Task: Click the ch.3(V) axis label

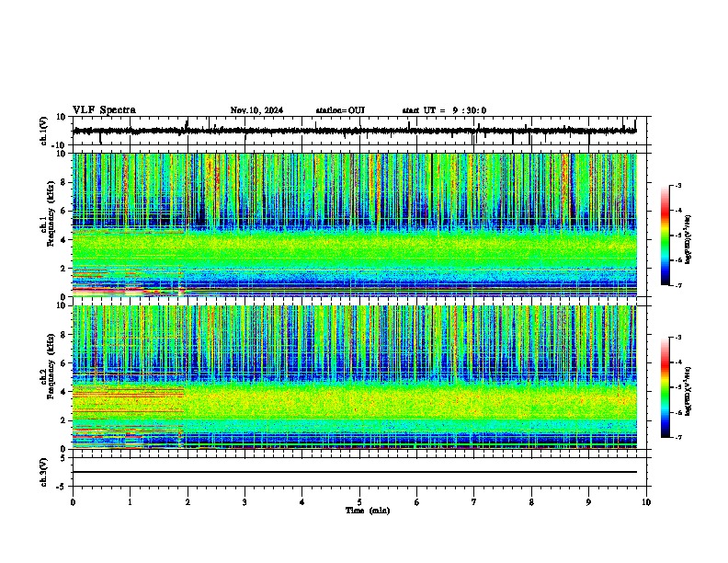Action: (x=44, y=472)
